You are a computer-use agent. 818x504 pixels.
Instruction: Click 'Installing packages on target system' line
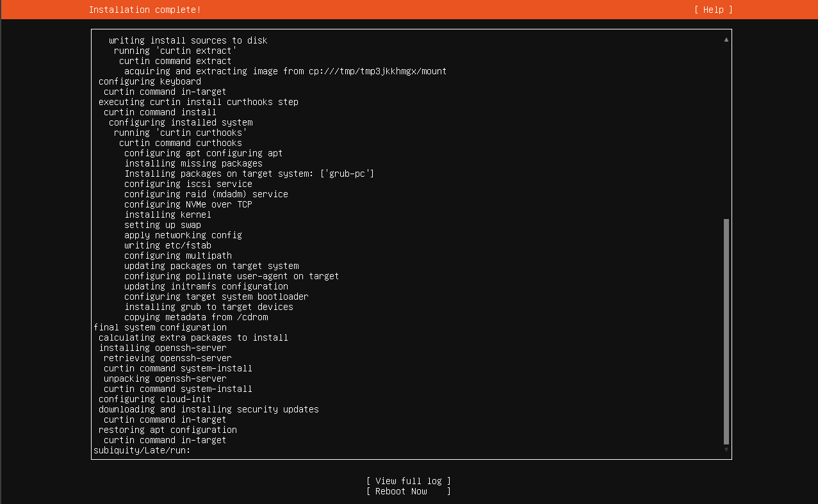tap(249, 174)
